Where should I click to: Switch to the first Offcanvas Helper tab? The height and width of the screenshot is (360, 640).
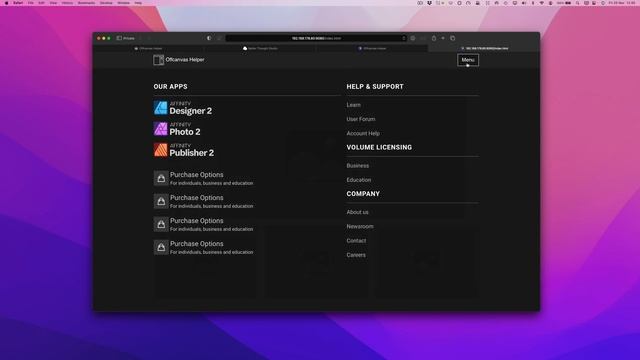click(149, 48)
